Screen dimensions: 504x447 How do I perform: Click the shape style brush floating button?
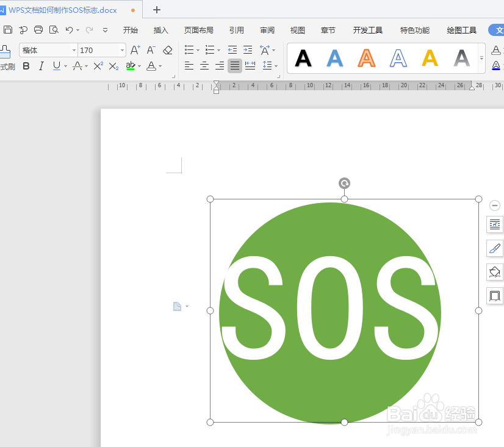(x=495, y=248)
